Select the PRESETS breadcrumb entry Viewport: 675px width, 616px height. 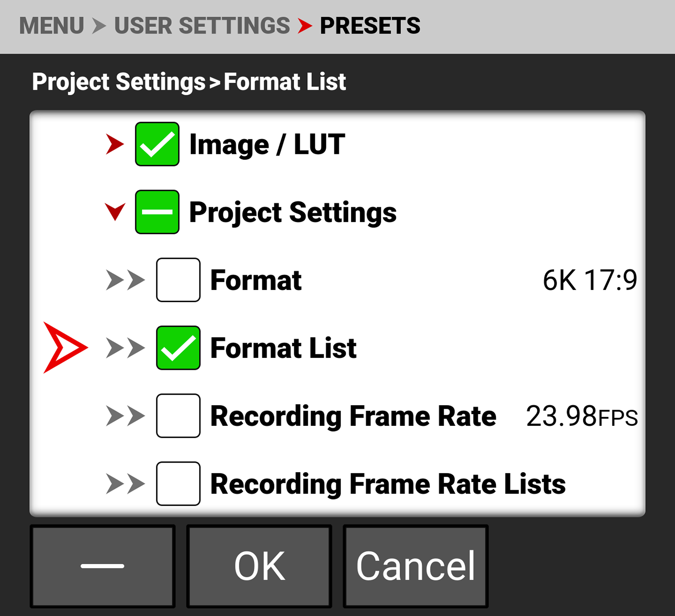(x=370, y=26)
